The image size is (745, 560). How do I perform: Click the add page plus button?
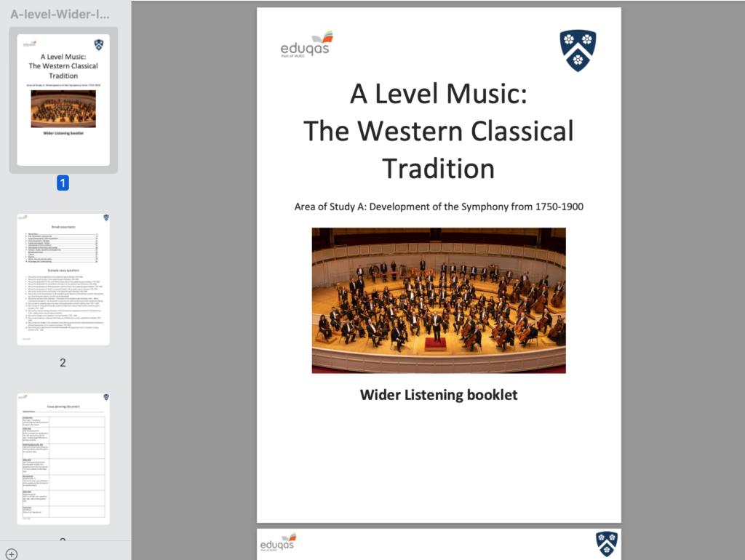(x=12, y=553)
